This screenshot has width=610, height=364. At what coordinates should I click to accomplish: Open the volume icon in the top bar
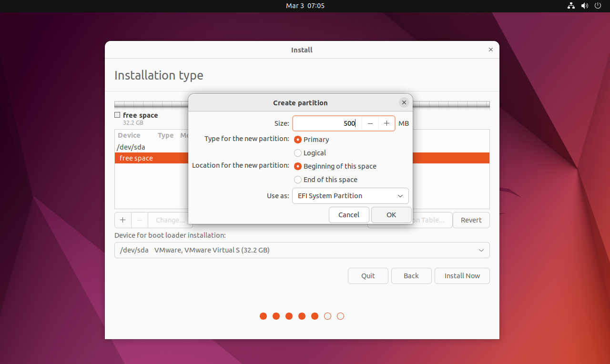585,6
